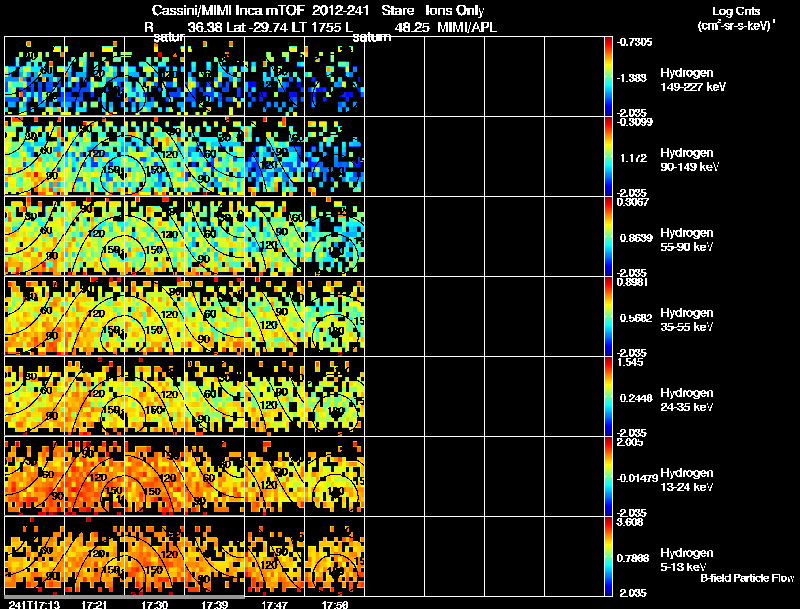Click the 241T17:13 time label
800x609 pixels.
[x=34, y=605]
